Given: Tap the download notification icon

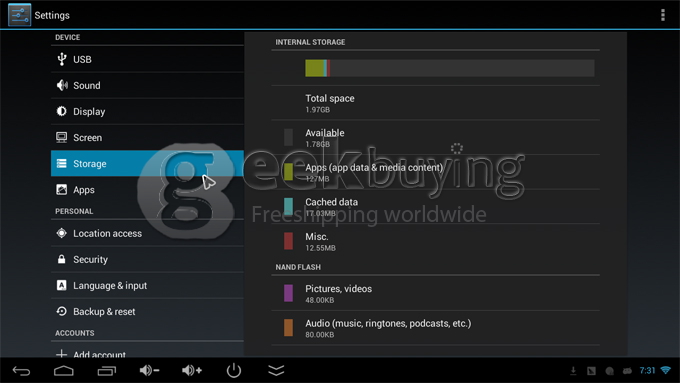Looking at the screenshot, I should click(x=573, y=370).
